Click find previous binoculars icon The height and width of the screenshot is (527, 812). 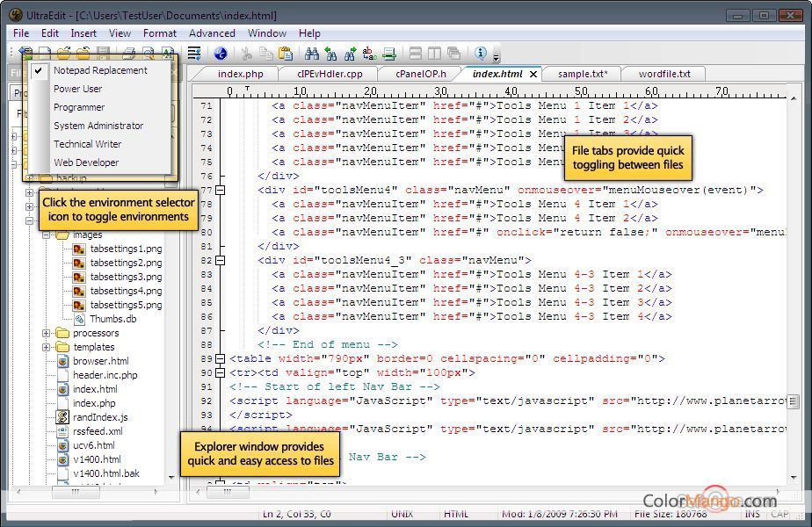(x=331, y=53)
